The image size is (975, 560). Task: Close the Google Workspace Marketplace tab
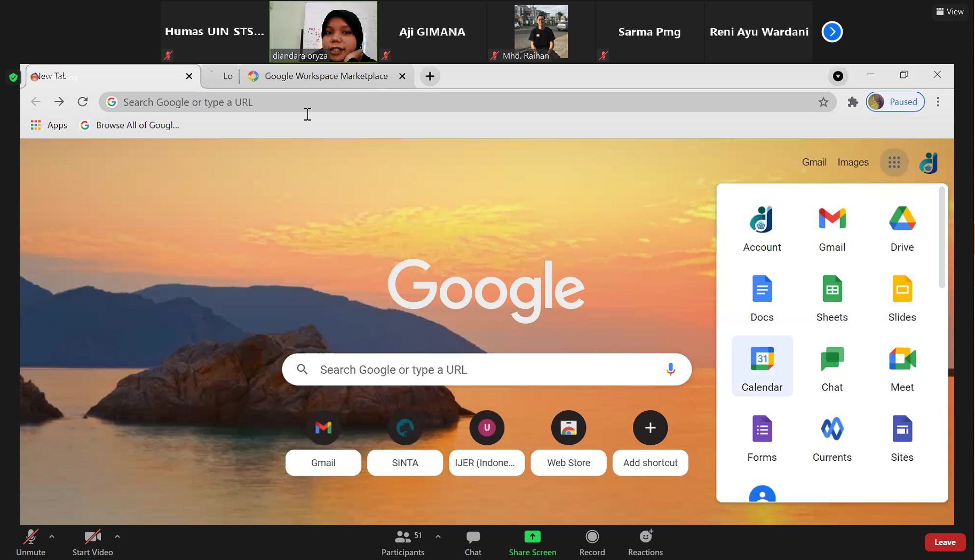(402, 76)
